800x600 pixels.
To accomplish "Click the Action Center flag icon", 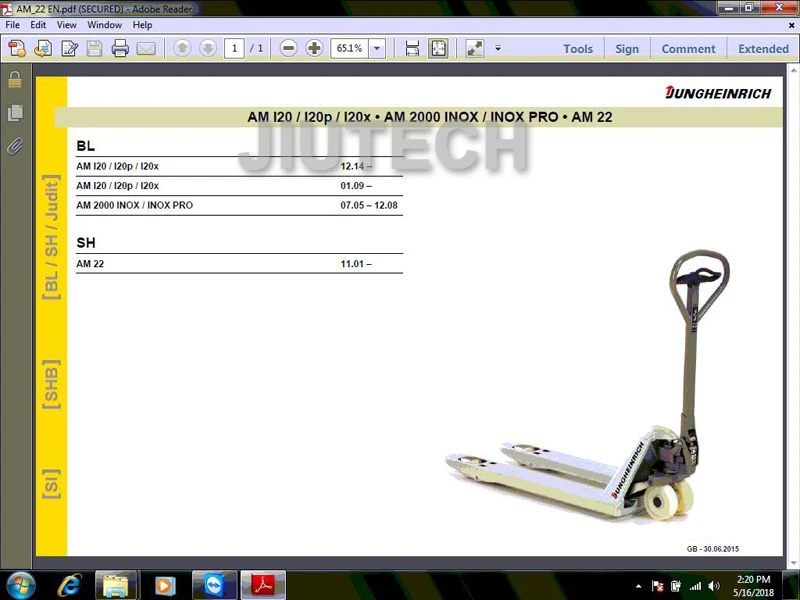I will pyautogui.click(x=658, y=586).
